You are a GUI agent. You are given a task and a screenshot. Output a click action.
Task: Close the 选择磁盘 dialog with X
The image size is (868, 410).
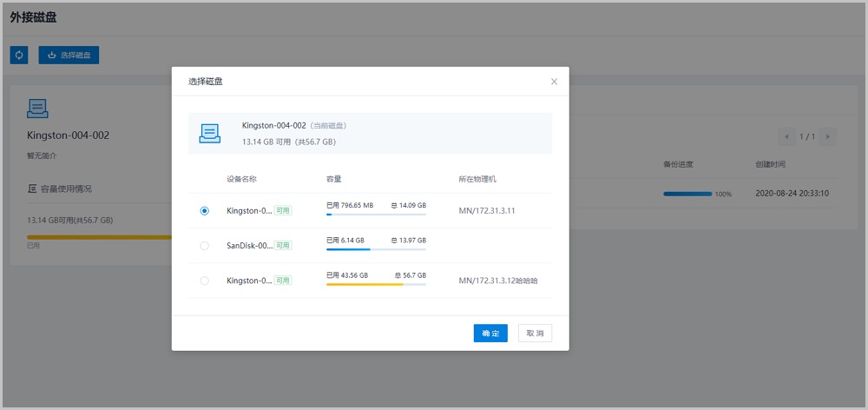pos(554,82)
